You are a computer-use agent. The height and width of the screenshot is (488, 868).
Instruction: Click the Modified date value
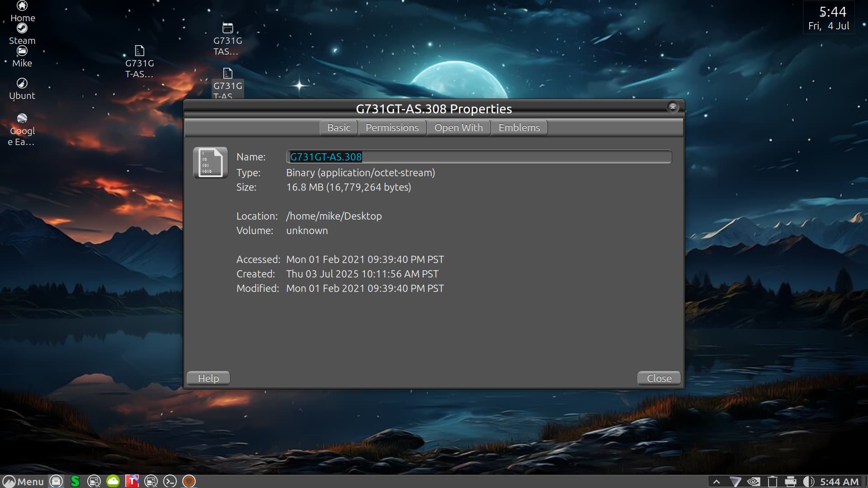365,288
